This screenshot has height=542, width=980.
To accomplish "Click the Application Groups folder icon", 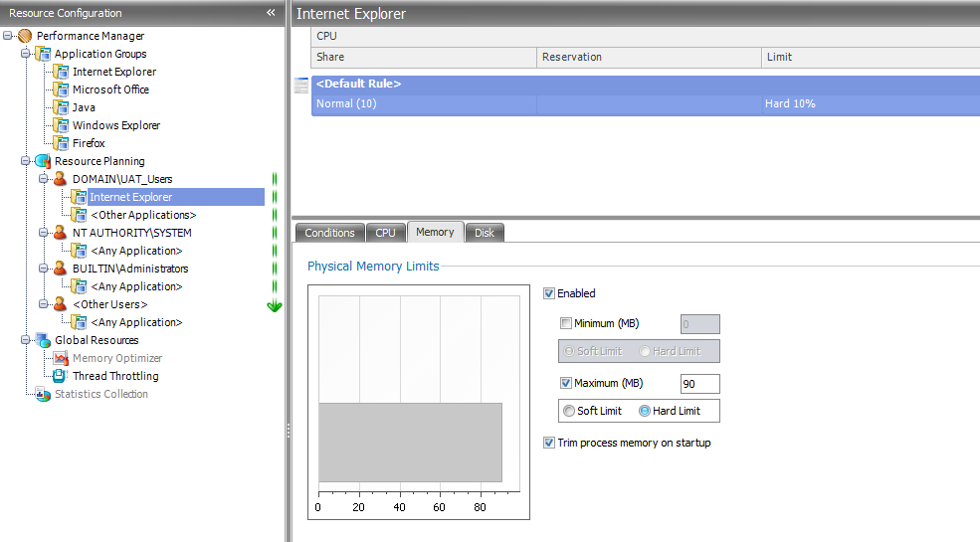I will click(43, 54).
